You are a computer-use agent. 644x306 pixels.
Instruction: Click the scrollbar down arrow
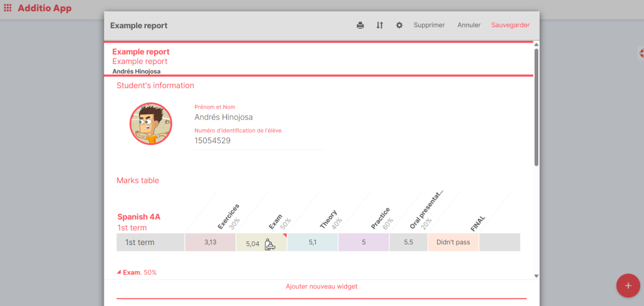tap(536, 276)
